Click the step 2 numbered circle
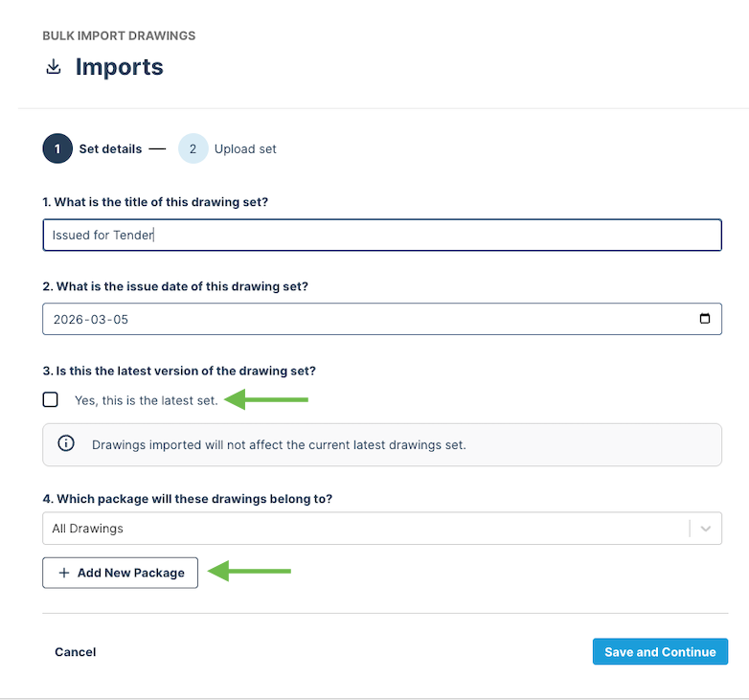 tap(193, 148)
